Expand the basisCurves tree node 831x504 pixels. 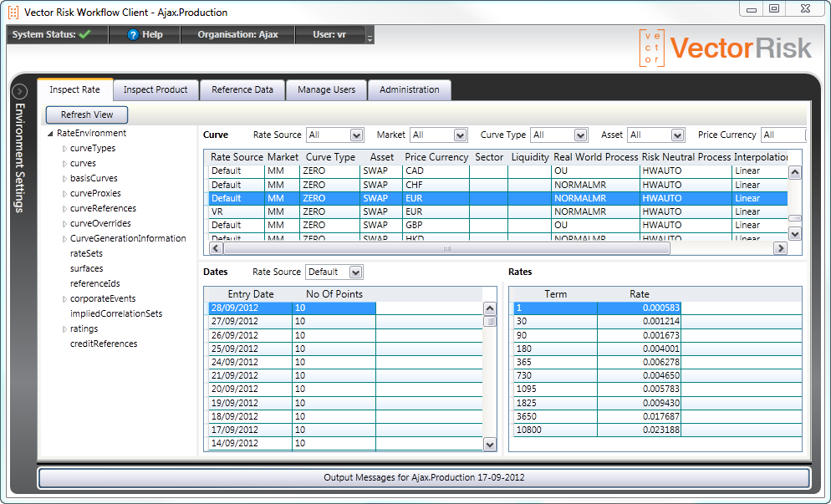tap(64, 179)
